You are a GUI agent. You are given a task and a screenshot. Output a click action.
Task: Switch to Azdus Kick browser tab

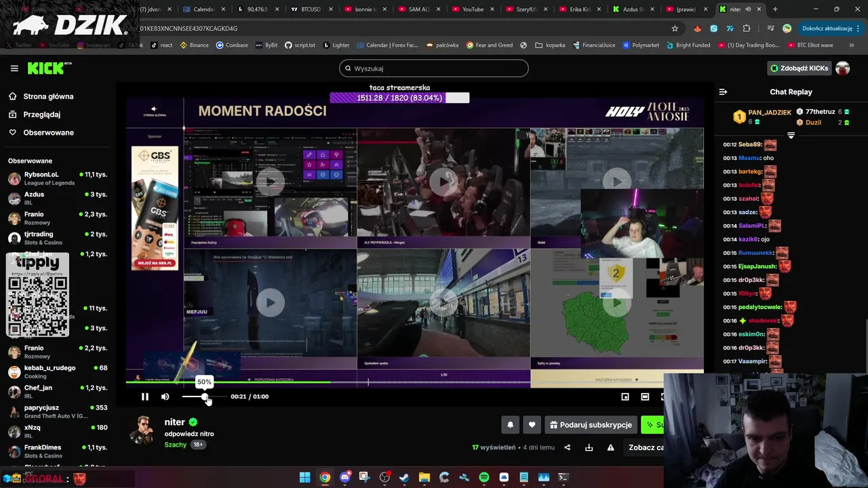pos(634,9)
